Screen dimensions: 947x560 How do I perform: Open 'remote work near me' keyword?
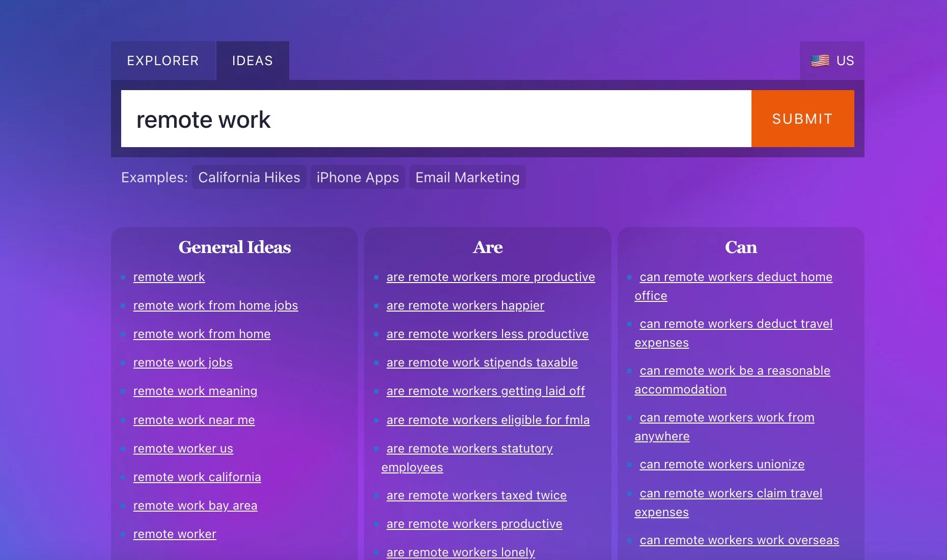194,420
